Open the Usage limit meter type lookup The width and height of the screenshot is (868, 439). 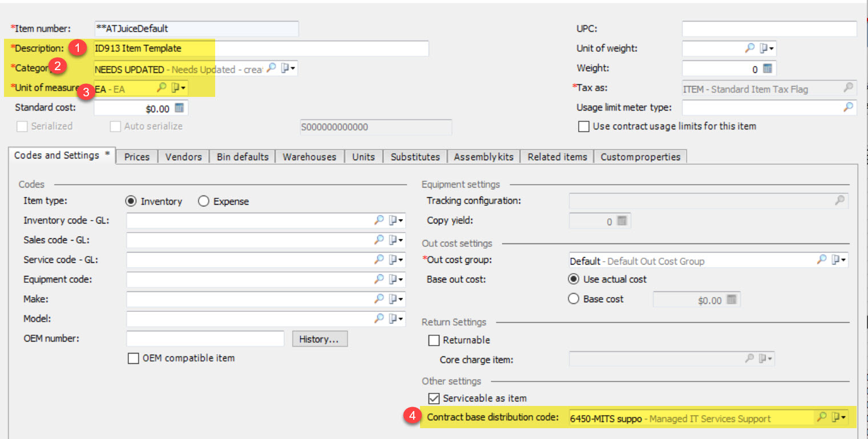[x=849, y=107]
